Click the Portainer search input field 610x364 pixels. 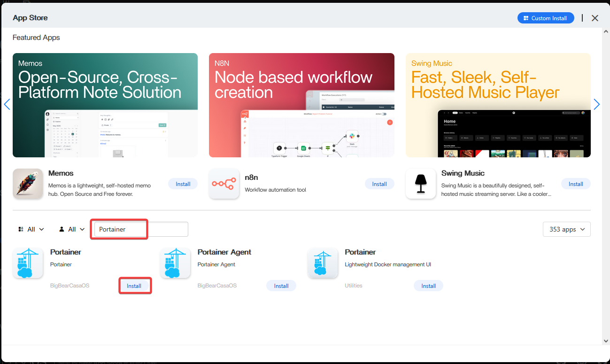pos(141,229)
